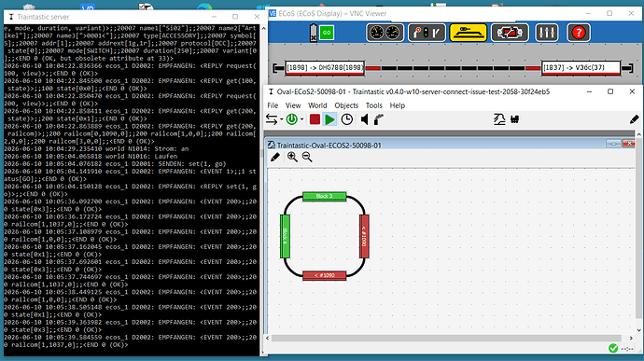Select the [1898] -> DHG700 loco block in ECoS
Viewport: 644px width, 361px height.
coord(325,68)
